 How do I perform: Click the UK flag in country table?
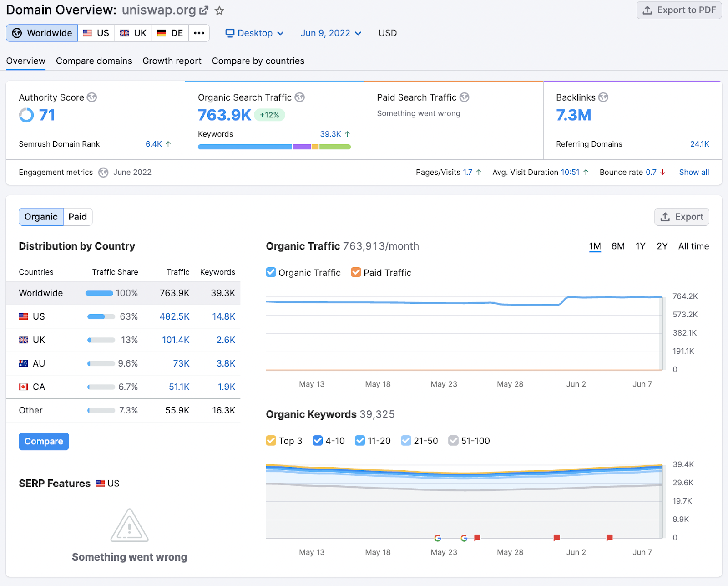coord(23,340)
